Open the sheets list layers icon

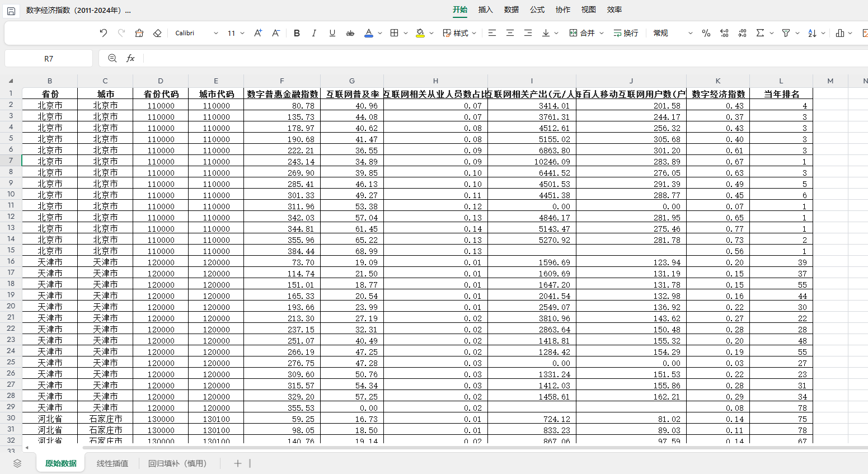click(x=17, y=463)
